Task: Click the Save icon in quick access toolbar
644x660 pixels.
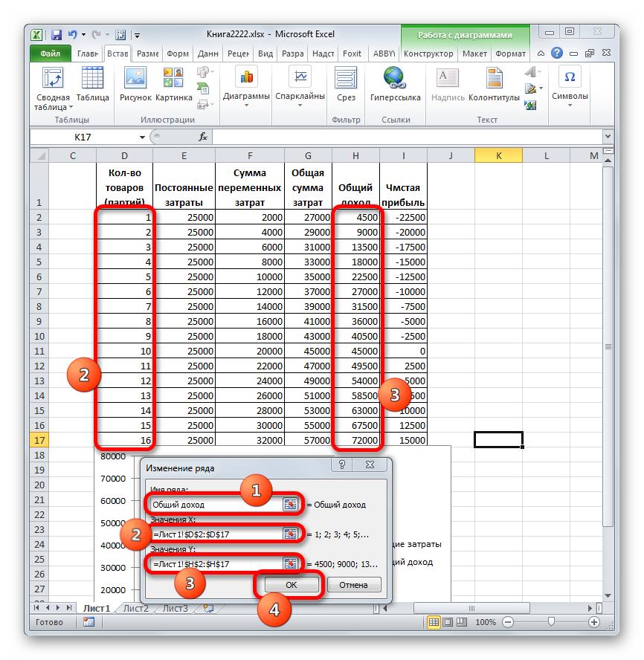Action: pyautogui.click(x=56, y=35)
